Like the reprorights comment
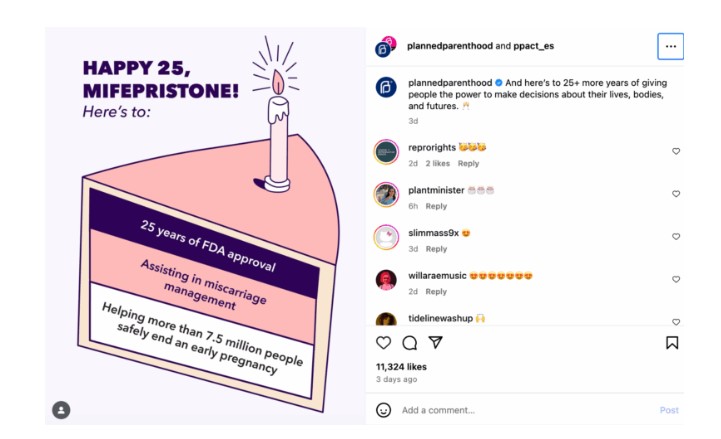The image size is (721, 439). coord(676,151)
